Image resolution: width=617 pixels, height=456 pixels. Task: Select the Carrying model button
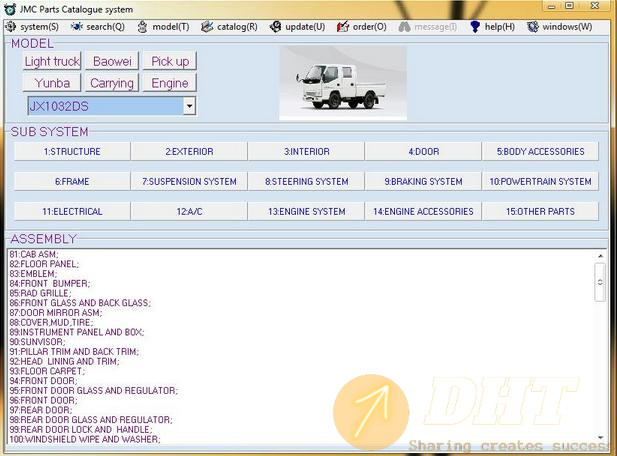coord(112,83)
